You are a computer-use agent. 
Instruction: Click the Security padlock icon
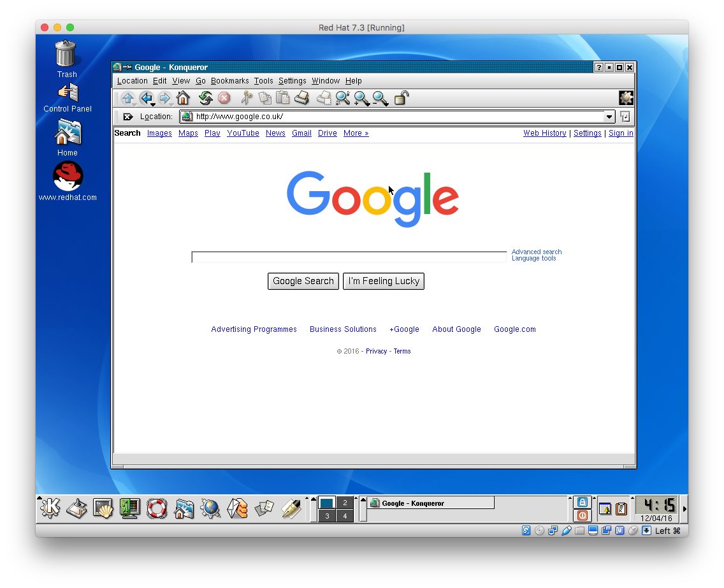(x=402, y=98)
